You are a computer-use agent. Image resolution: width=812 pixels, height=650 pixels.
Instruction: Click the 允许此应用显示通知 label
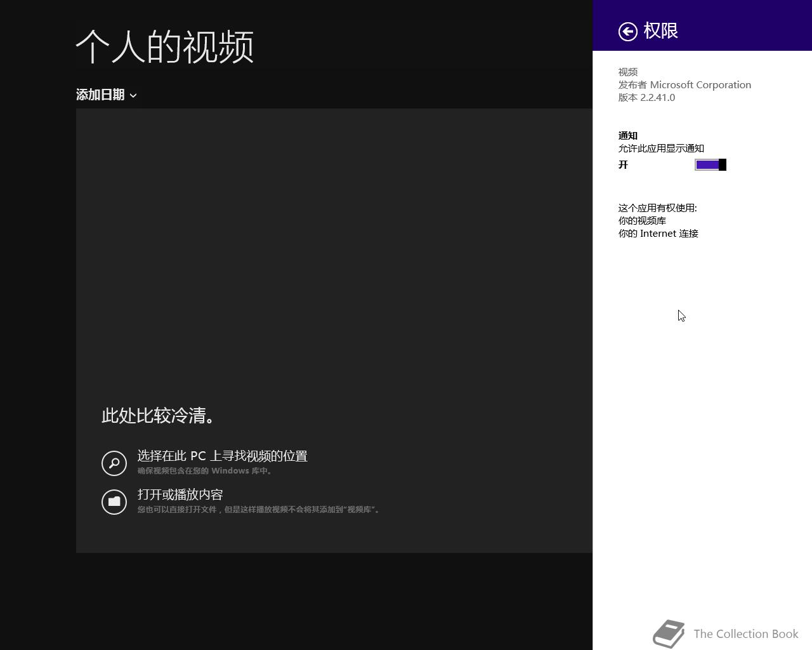click(661, 149)
